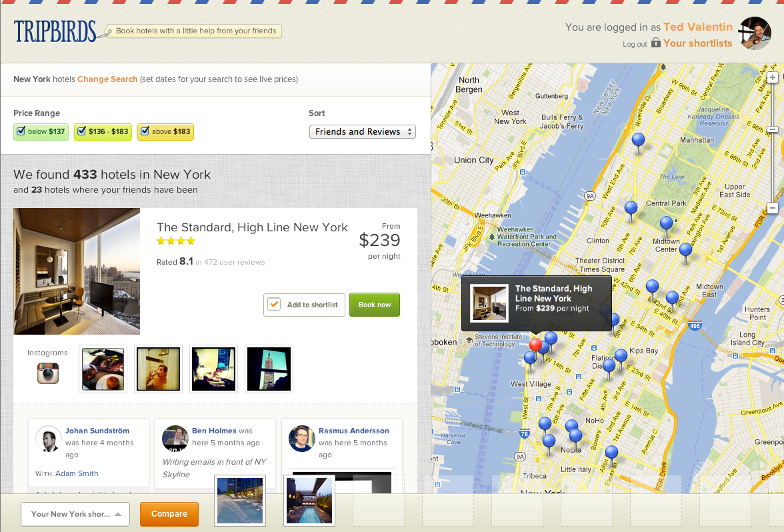Toggle the $136 - $183 price filter
784x532 pixels.
pos(103,132)
